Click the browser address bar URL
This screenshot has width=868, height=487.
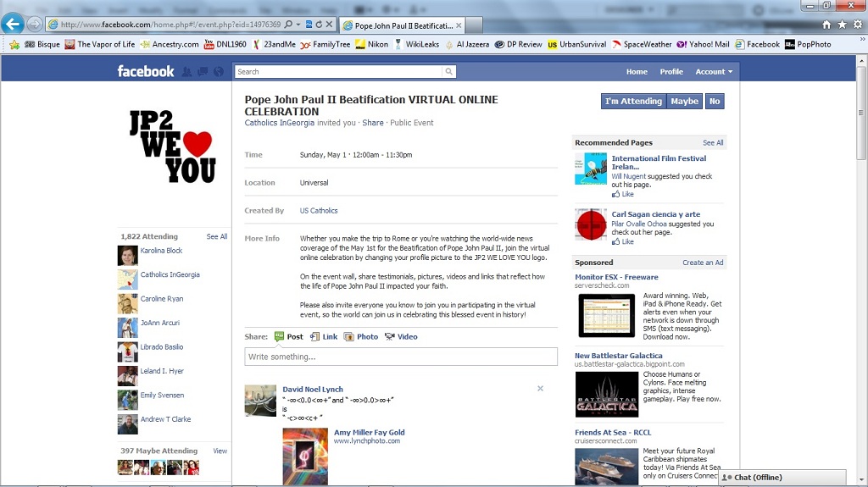coord(170,25)
